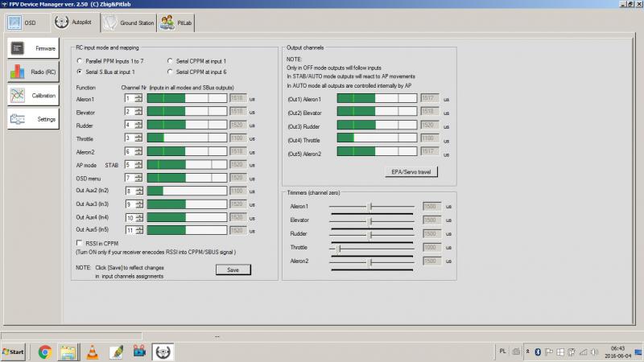
Task: Open the Settings section
Action: coord(33,119)
